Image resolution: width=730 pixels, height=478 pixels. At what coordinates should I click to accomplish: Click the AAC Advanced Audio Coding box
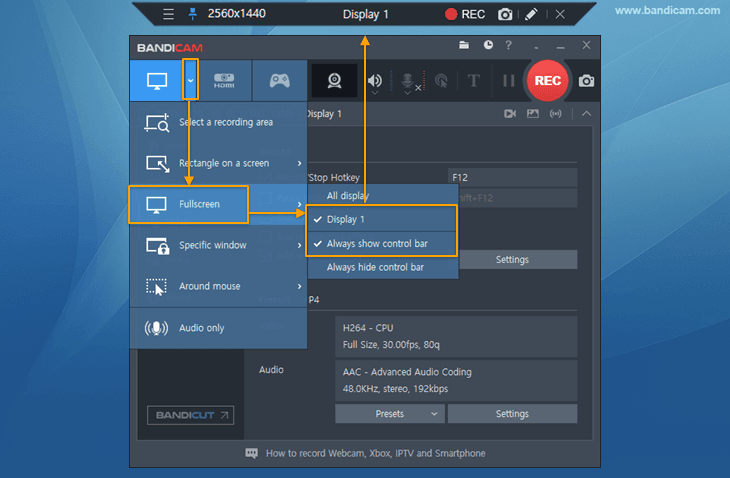[456, 381]
